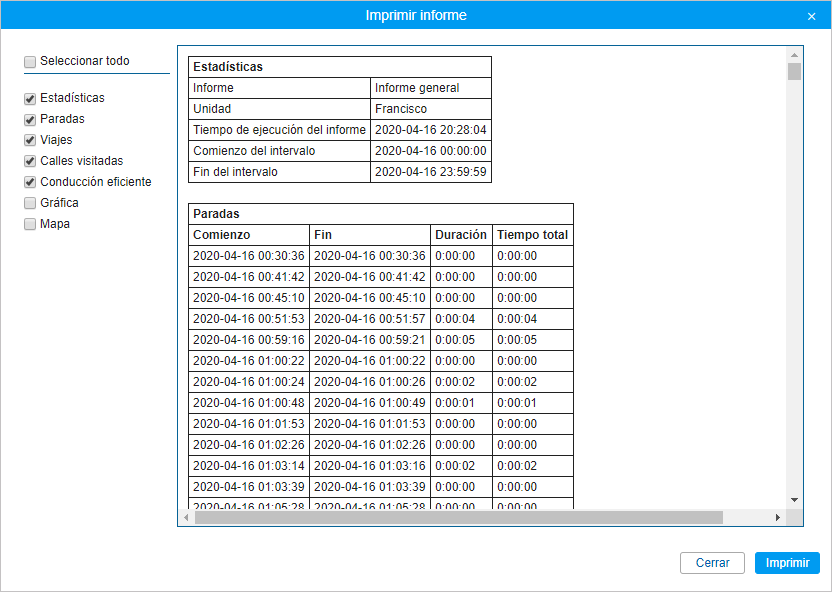Toggle the Seleccionar todo checkbox
Image resolution: width=832 pixels, height=592 pixels.
30,62
